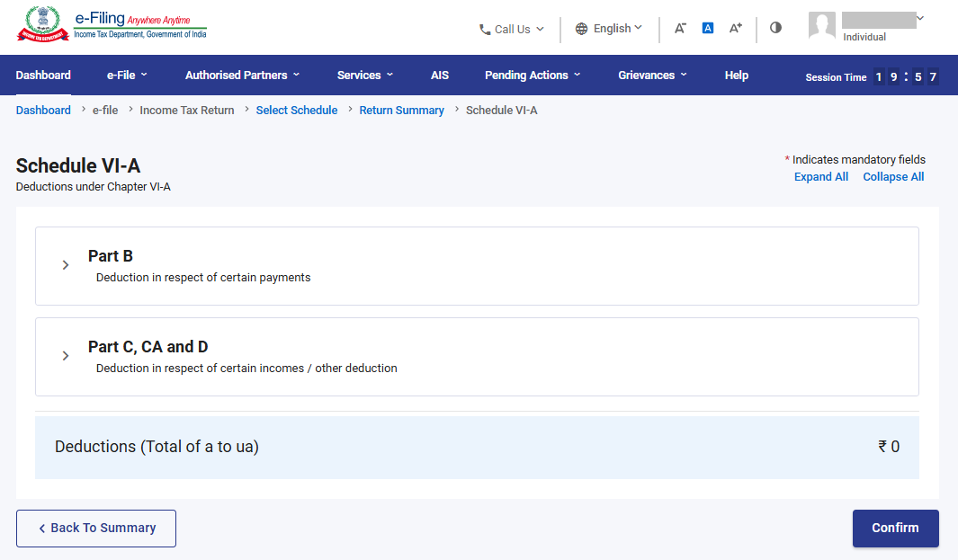Image resolution: width=958 pixels, height=560 pixels.
Task: Click the phone icon beside Call Us
Action: pyautogui.click(x=485, y=30)
